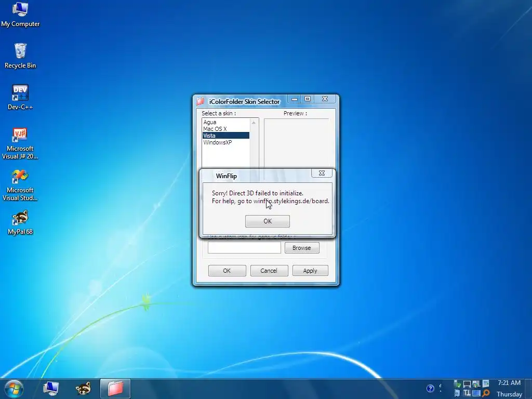532x399 pixels.
Task: Select the Aqua skin in the list
Action: pos(225,122)
